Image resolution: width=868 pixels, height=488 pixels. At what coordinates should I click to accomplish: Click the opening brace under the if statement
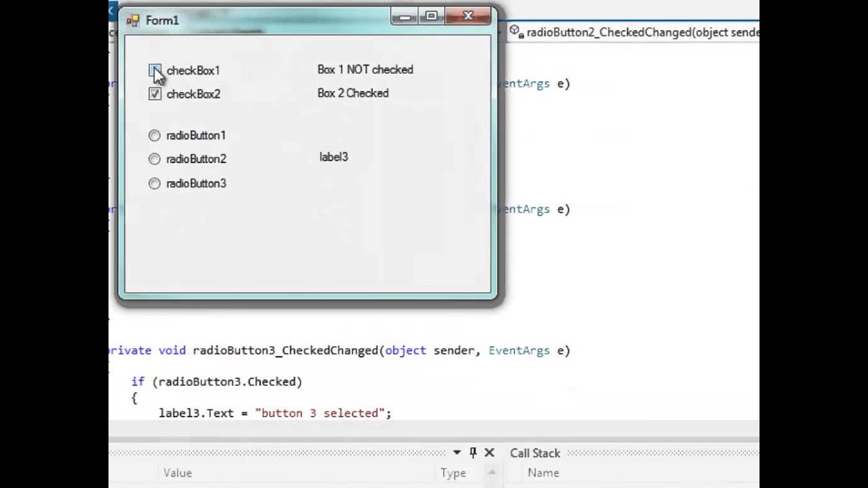tap(134, 398)
